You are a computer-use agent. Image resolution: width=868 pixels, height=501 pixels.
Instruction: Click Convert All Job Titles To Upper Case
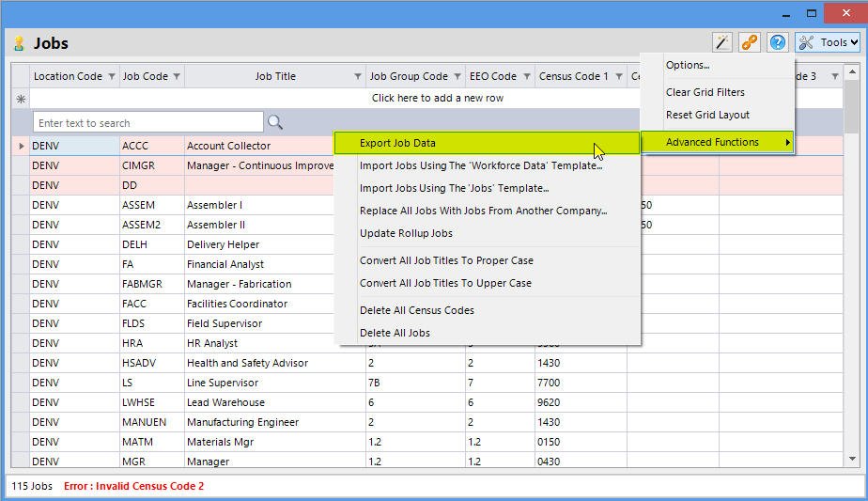click(x=445, y=283)
